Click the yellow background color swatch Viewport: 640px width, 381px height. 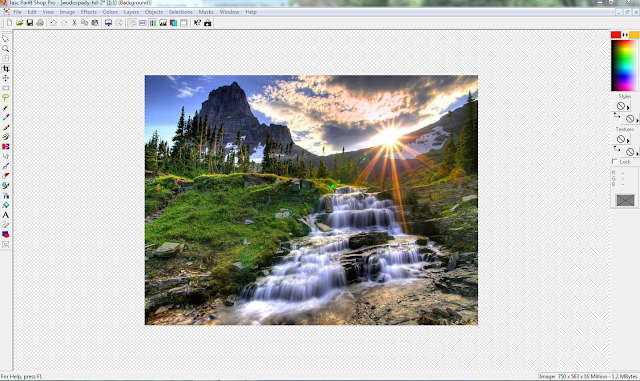coord(634,35)
